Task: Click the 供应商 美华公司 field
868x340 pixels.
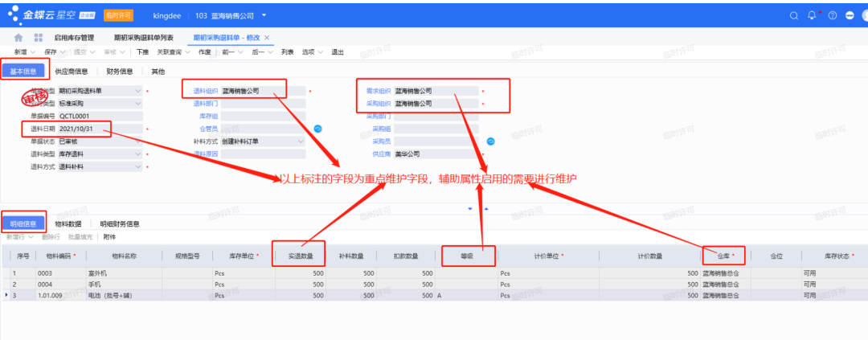Action: (x=436, y=154)
